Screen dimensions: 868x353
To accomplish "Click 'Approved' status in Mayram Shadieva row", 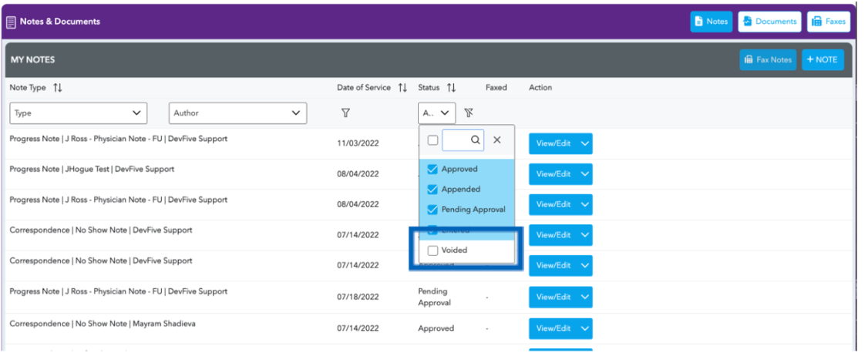I will [436, 328].
